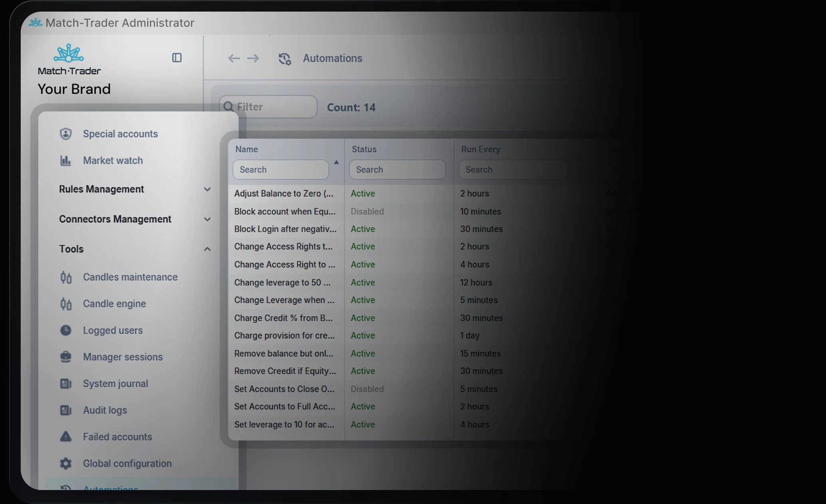Toggle Name column sort arrow
Image resolution: width=826 pixels, height=504 pixels.
(336, 162)
